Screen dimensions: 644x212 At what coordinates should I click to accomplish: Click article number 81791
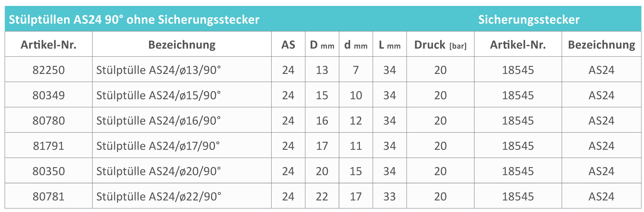[x=49, y=146]
